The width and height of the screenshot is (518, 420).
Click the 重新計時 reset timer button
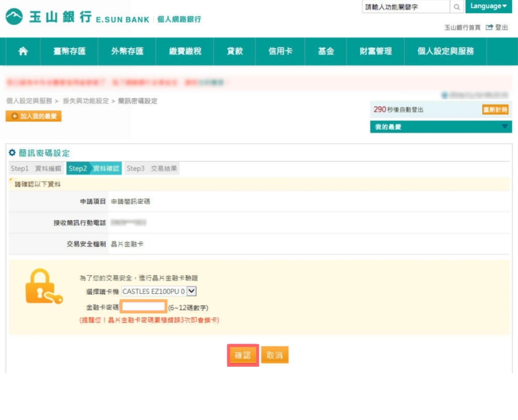coord(495,110)
